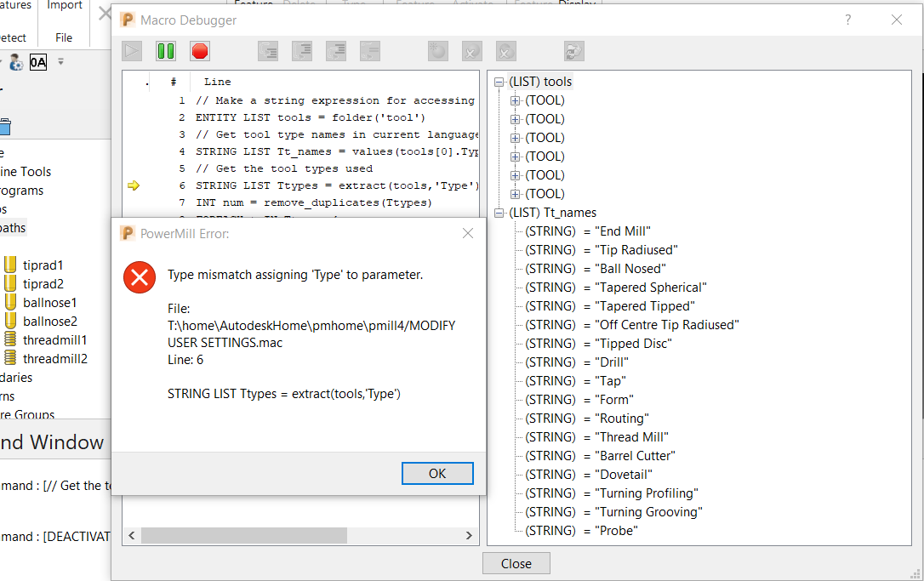Click the Close button below the variable tree
Viewport: 924px width, 581px height.
[516, 563]
